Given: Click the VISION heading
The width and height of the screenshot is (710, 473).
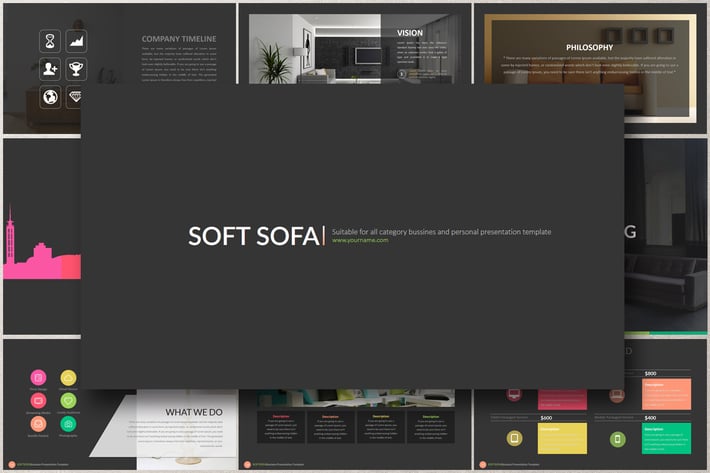Looking at the screenshot, I should click(410, 33).
